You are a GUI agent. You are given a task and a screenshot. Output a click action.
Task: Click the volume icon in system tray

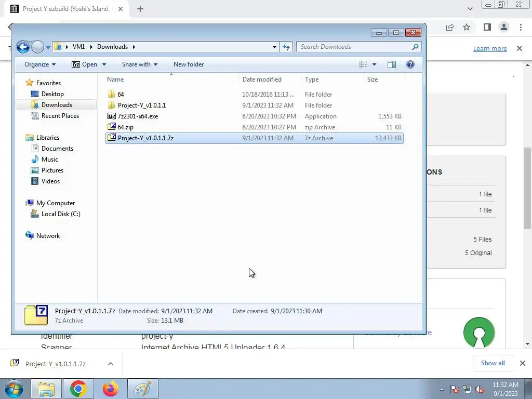point(480,389)
